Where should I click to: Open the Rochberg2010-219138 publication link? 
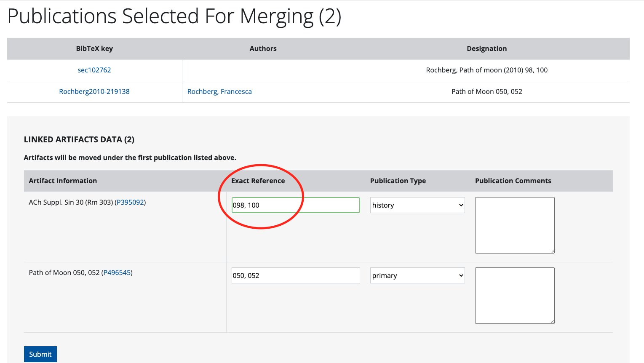click(x=94, y=91)
